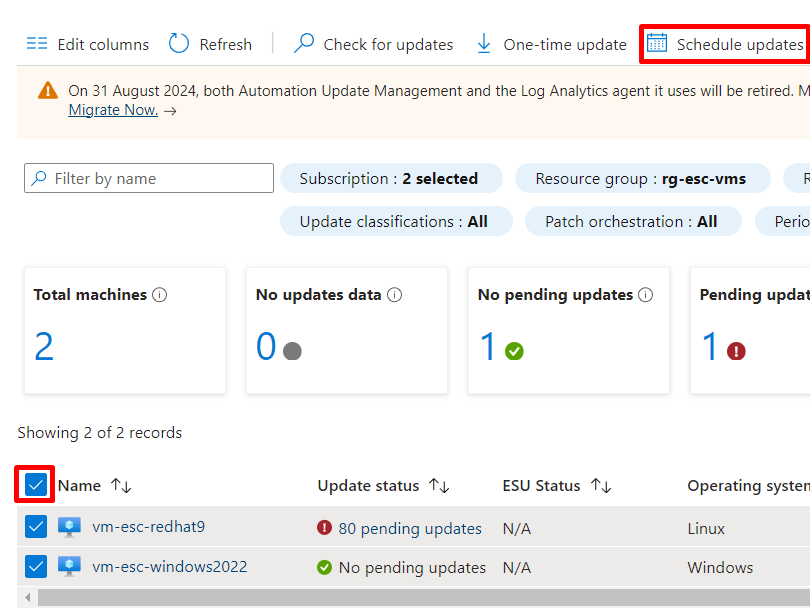Click the Filter by name field
Screen dimensions: 810x609
click(149, 178)
